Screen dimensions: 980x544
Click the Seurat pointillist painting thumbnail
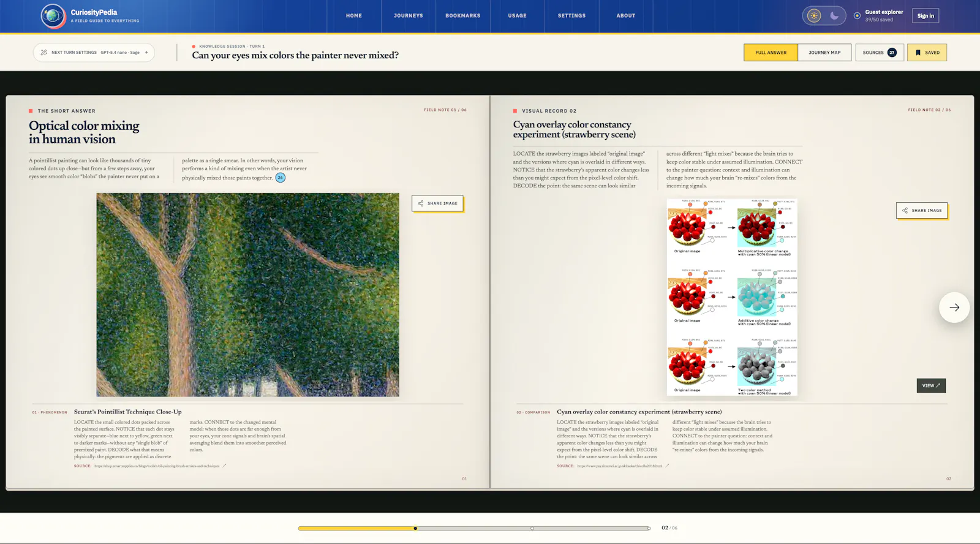click(247, 295)
